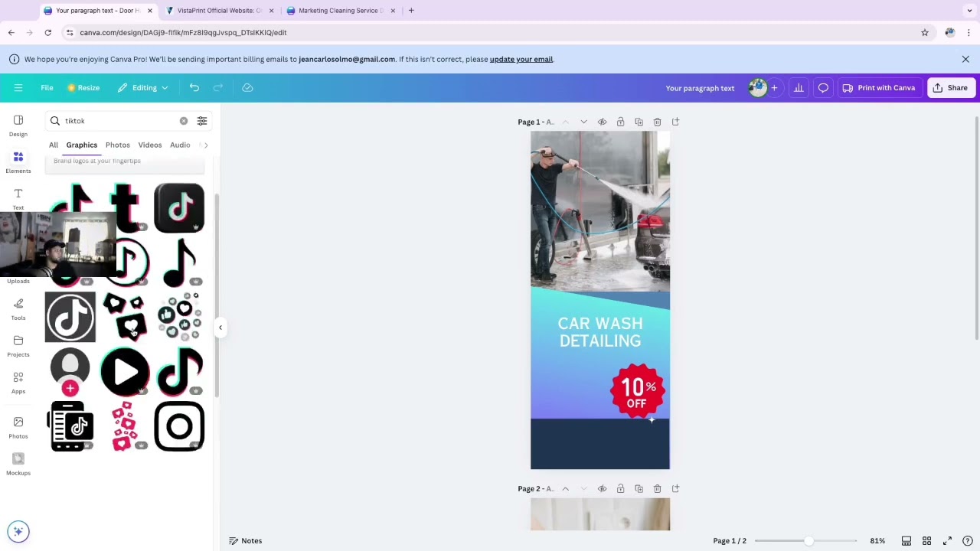Lock Page 1 using the padlock icon

tap(620, 122)
